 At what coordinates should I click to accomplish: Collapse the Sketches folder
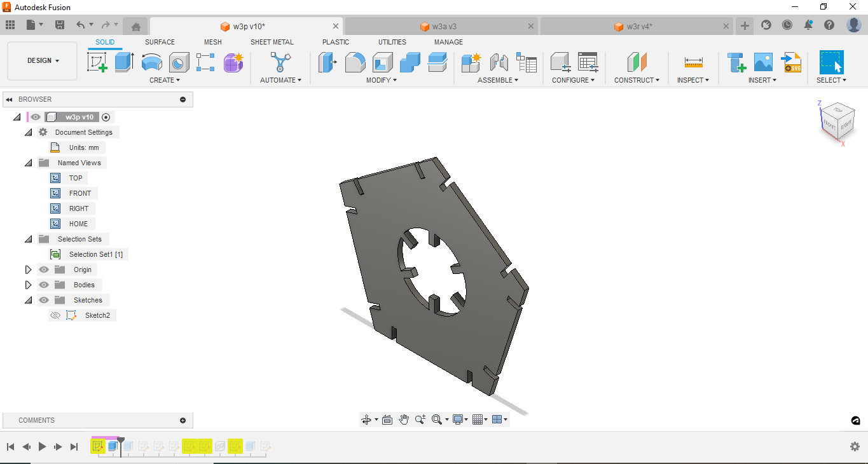click(x=28, y=300)
